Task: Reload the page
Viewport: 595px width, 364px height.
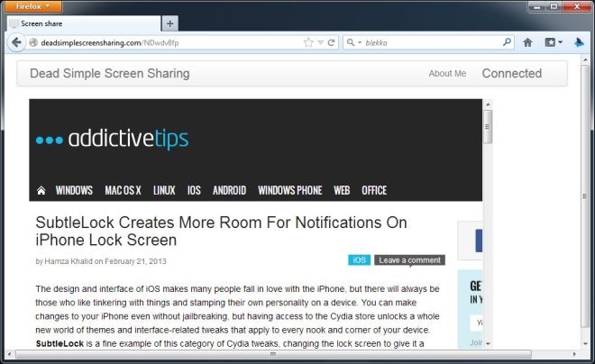Action: click(331, 42)
